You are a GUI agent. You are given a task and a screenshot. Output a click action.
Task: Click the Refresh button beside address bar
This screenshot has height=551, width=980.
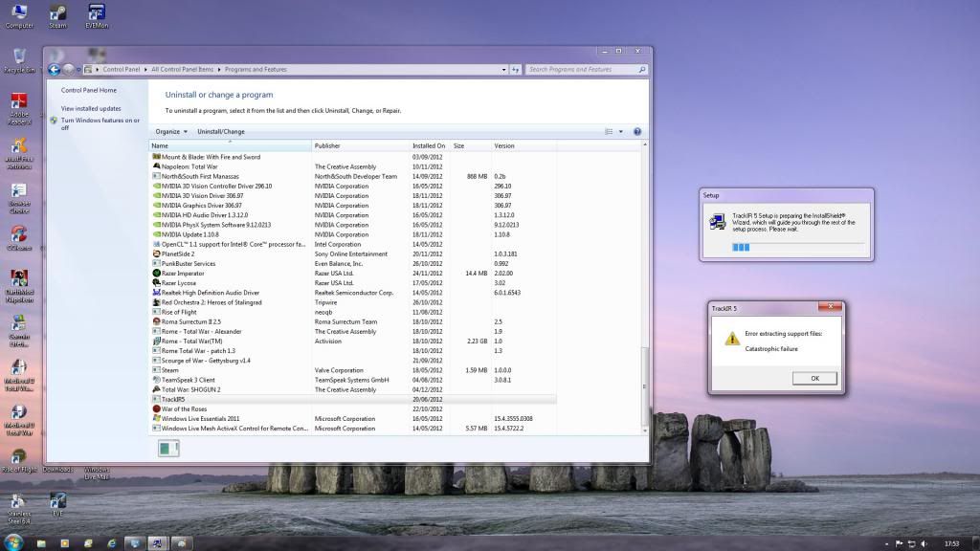515,70
